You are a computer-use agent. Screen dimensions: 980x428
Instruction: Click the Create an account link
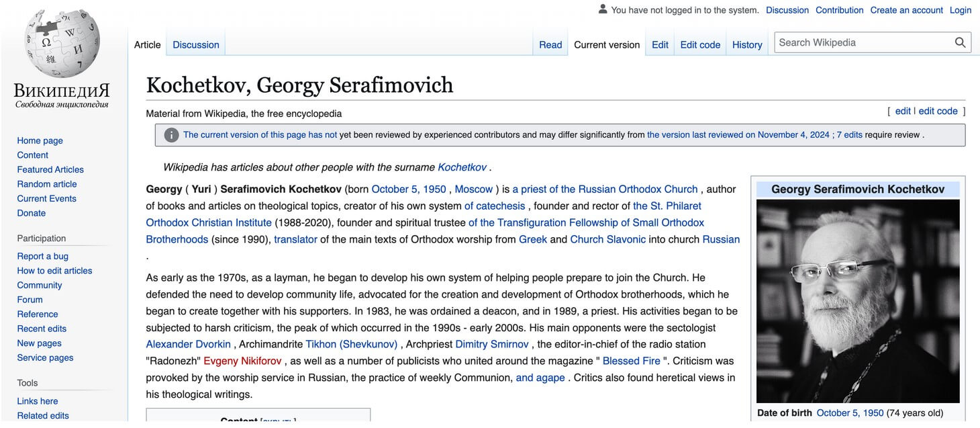[x=906, y=10]
